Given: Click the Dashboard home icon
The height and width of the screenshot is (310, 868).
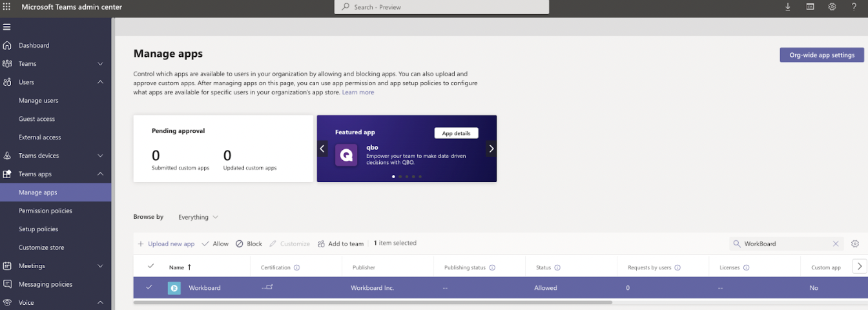Looking at the screenshot, I should 7,45.
